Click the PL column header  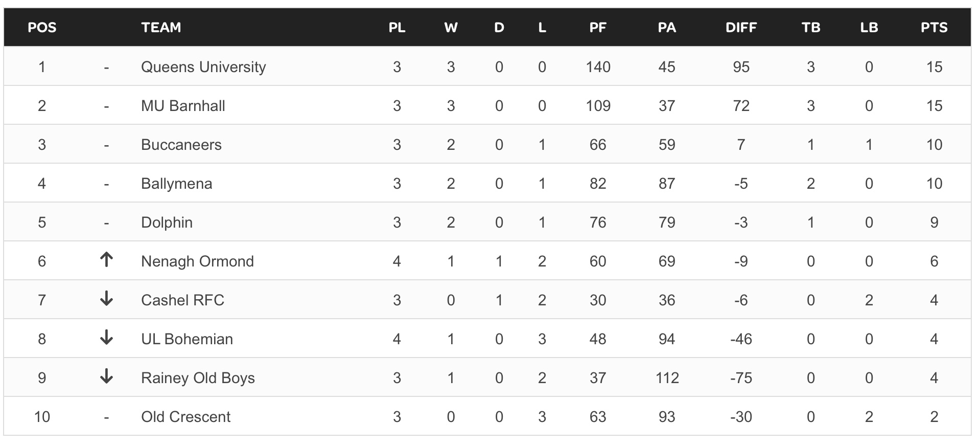pos(397,28)
